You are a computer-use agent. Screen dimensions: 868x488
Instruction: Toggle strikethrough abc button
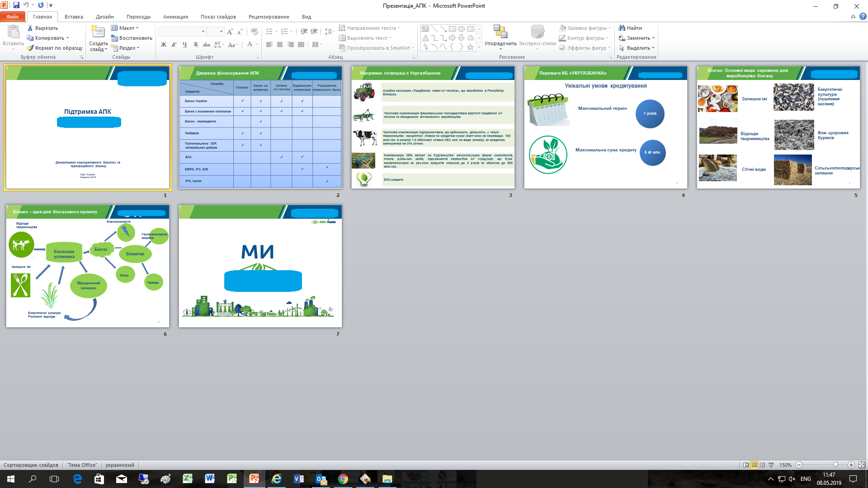(207, 45)
